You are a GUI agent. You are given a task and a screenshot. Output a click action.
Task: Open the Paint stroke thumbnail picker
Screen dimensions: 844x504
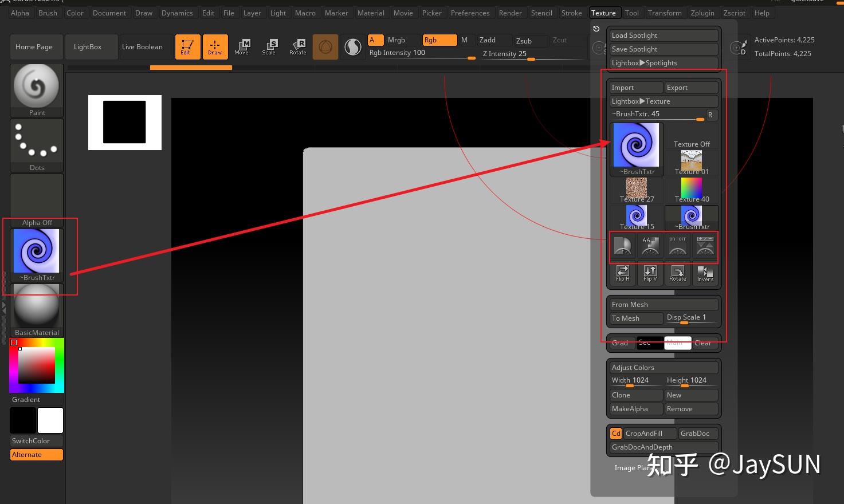(37, 90)
